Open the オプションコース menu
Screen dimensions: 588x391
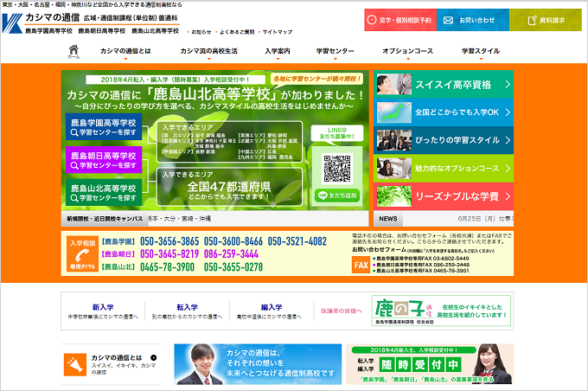[x=408, y=51]
